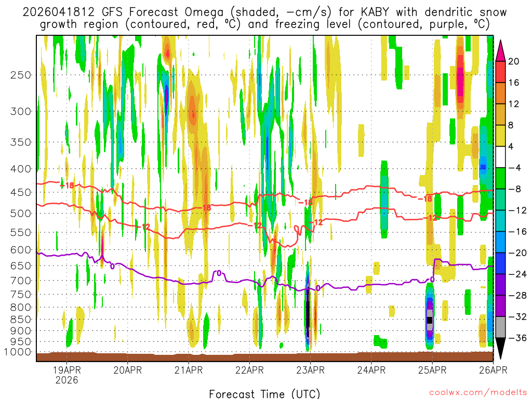Click the black bottom arrow of colorbar
Viewport: 532px width, 399px height.
(500, 348)
